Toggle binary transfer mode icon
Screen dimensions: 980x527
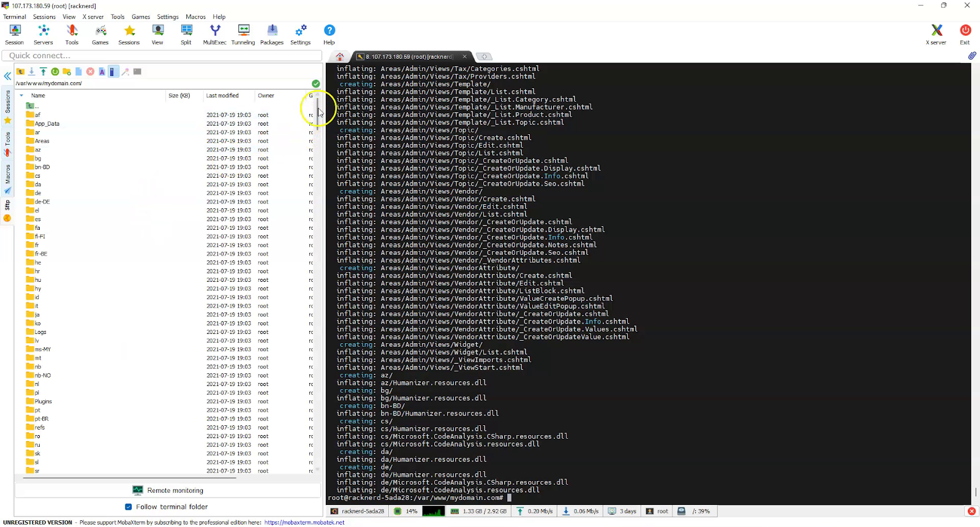(113, 72)
